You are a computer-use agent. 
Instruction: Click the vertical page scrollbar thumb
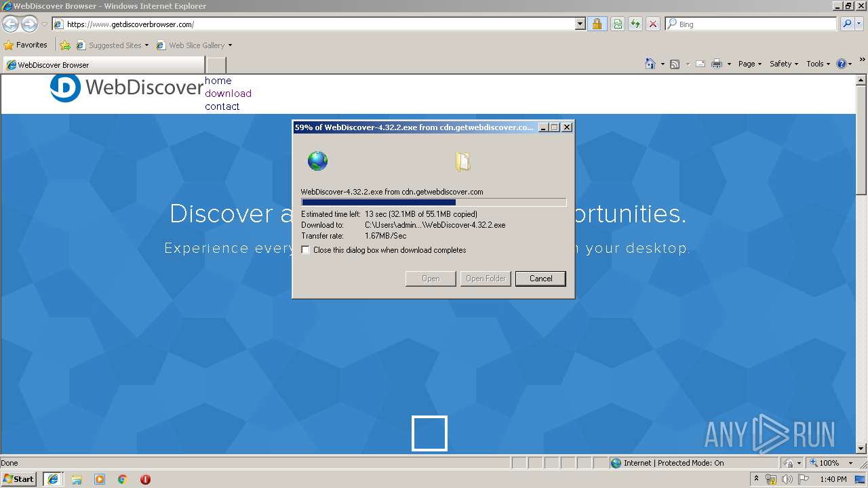tap(861, 140)
